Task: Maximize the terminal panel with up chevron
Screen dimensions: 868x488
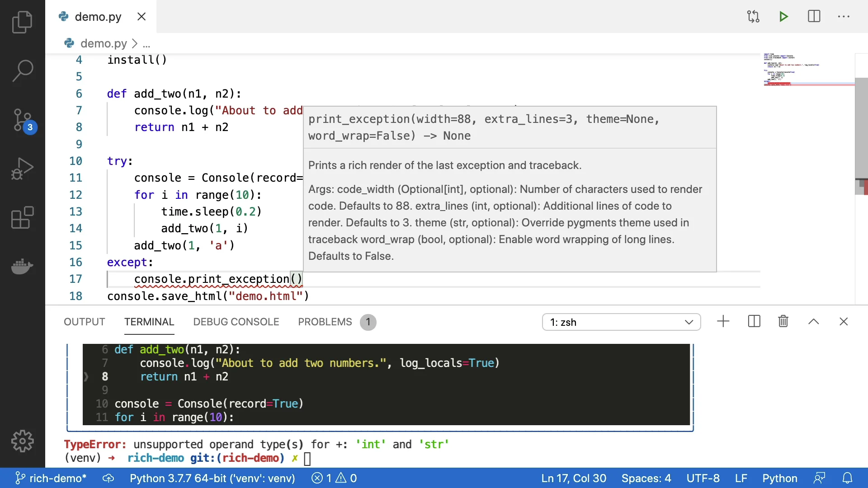Action: point(813,322)
